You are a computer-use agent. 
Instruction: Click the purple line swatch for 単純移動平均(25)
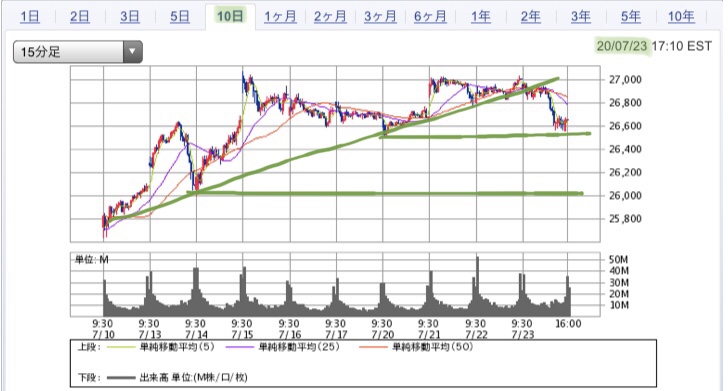240,347
